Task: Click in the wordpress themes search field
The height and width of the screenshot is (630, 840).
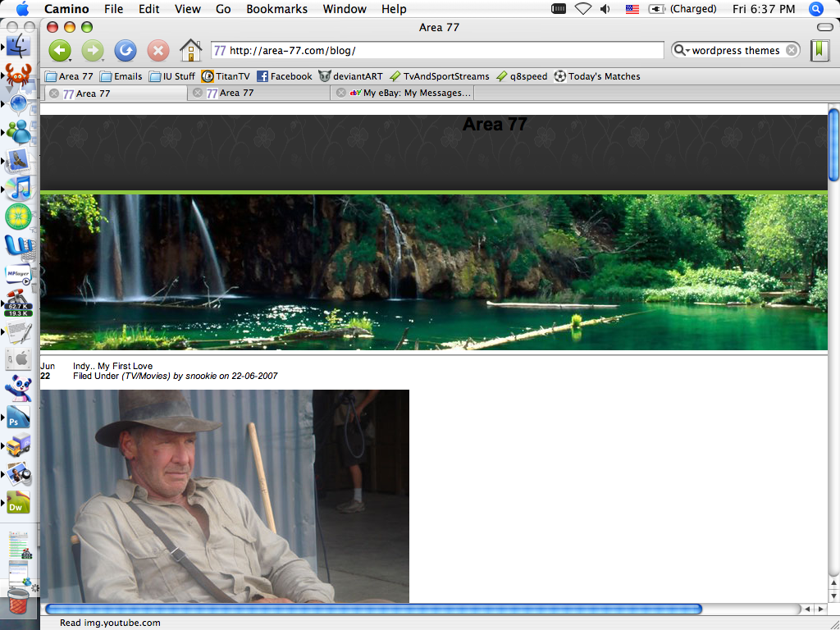Action: (x=735, y=50)
